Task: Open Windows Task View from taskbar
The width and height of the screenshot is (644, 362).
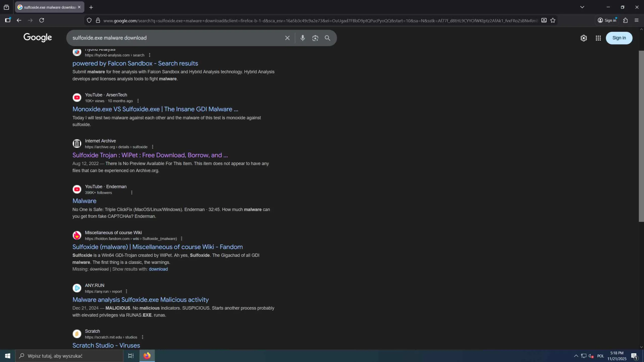Action: pos(131,356)
